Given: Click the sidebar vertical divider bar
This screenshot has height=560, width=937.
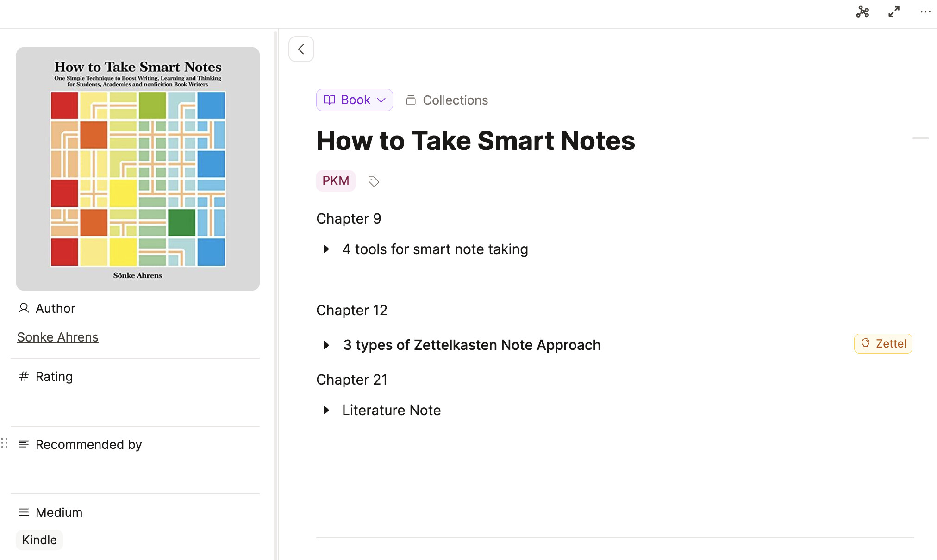Looking at the screenshot, I should pyautogui.click(x=276, y=295).
